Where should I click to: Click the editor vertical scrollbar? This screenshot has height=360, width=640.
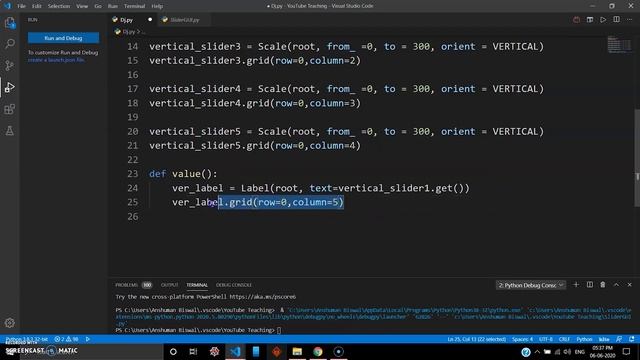(x=637, y=158)
